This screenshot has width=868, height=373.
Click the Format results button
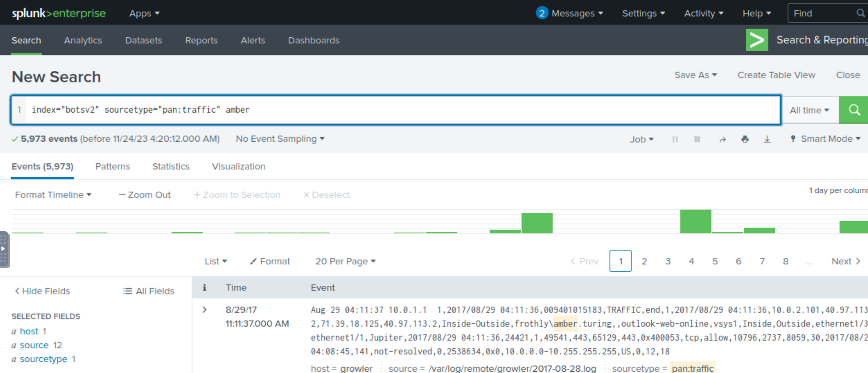pos(270,261)
